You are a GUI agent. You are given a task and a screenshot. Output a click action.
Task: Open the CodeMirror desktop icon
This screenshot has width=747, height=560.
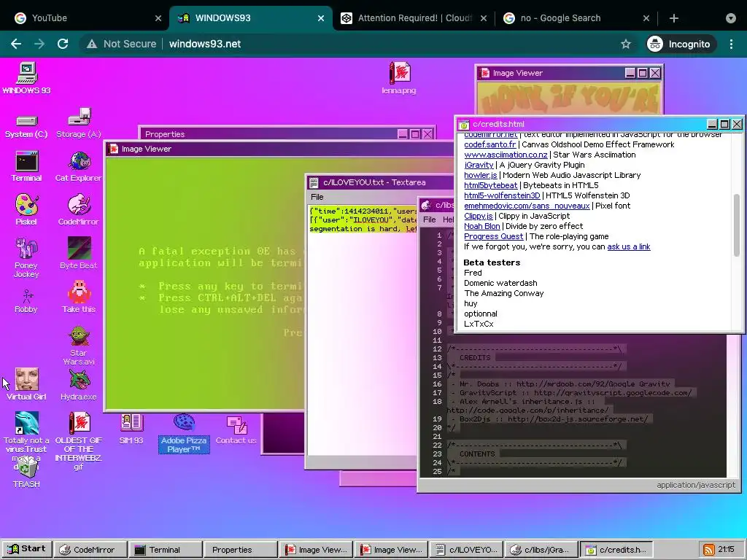79,209
